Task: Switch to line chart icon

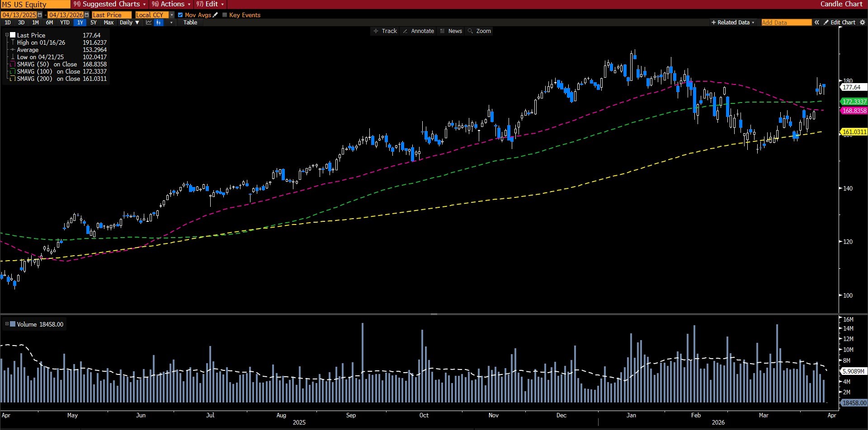Action: tap(148, 23)
